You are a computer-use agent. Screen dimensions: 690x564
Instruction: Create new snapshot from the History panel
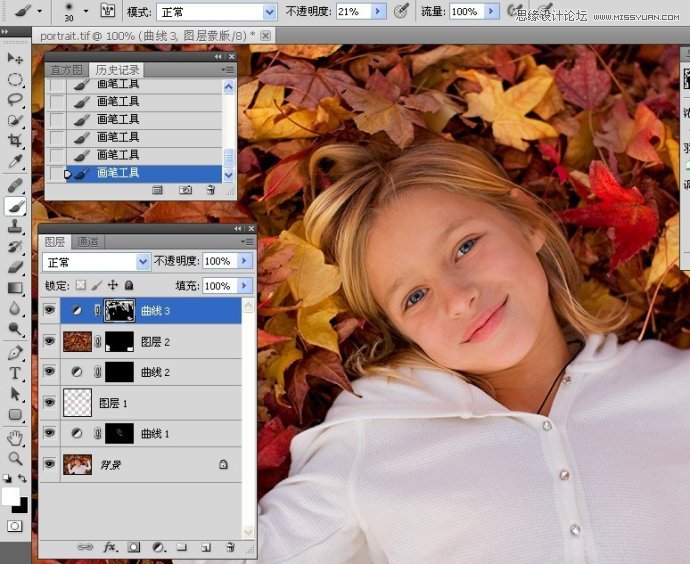[185, 189]
